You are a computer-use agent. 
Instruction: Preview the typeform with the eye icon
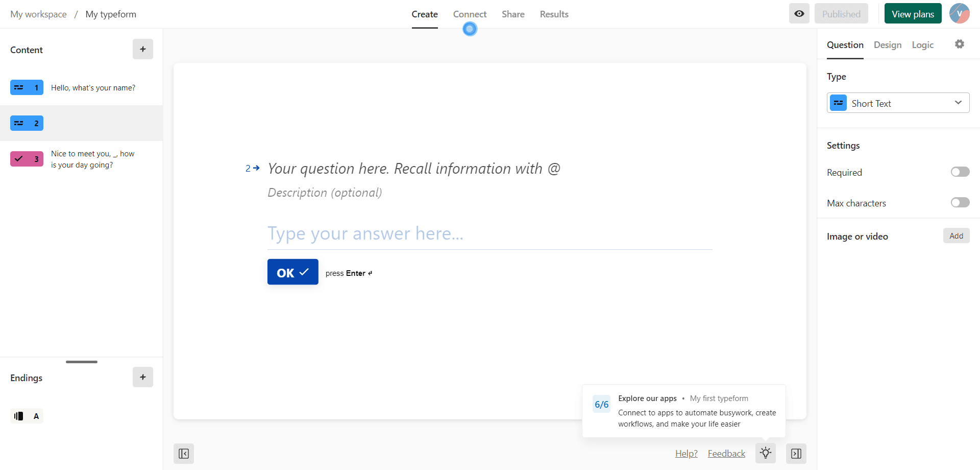click(799, 14)
